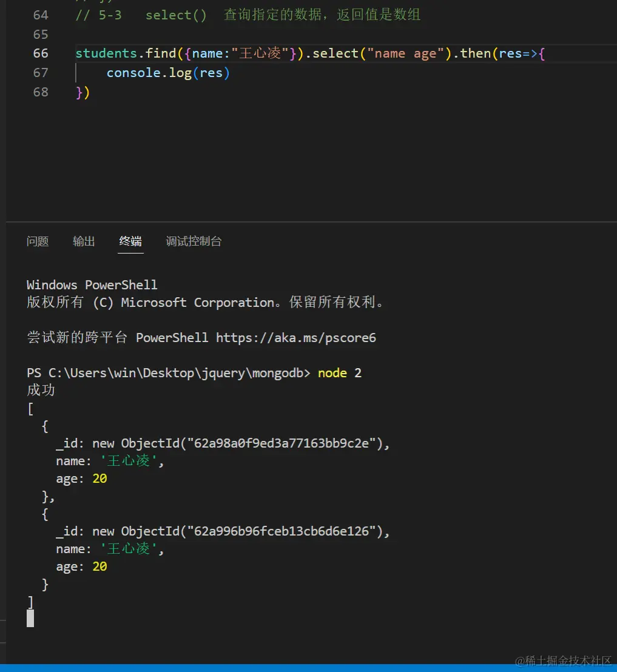Select the 终端 (Terminal) tab
This screenshot has width=617, height=672.
point(130,241)
